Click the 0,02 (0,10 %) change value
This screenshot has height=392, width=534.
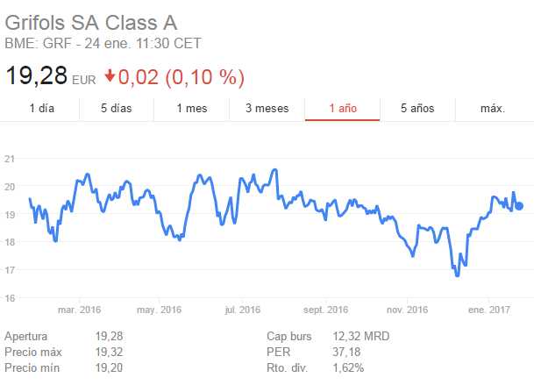coord(182,76)
